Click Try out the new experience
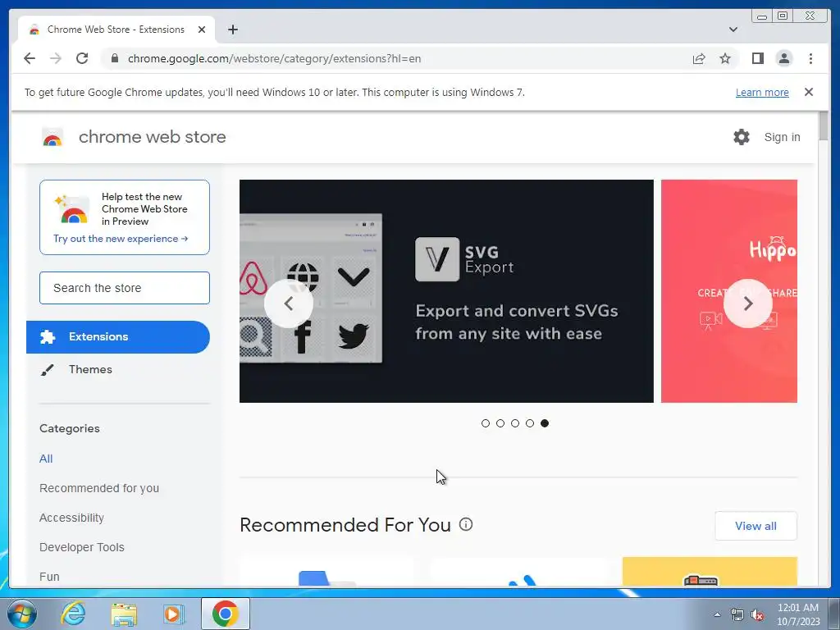Screen dimensions: 840x630 click(x=121, y=239)
